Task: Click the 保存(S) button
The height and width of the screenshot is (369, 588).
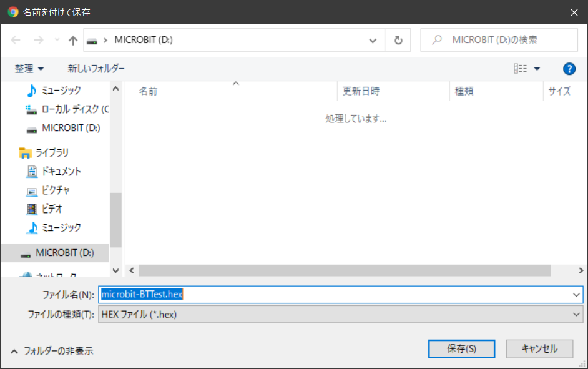Action: (461, 348)
